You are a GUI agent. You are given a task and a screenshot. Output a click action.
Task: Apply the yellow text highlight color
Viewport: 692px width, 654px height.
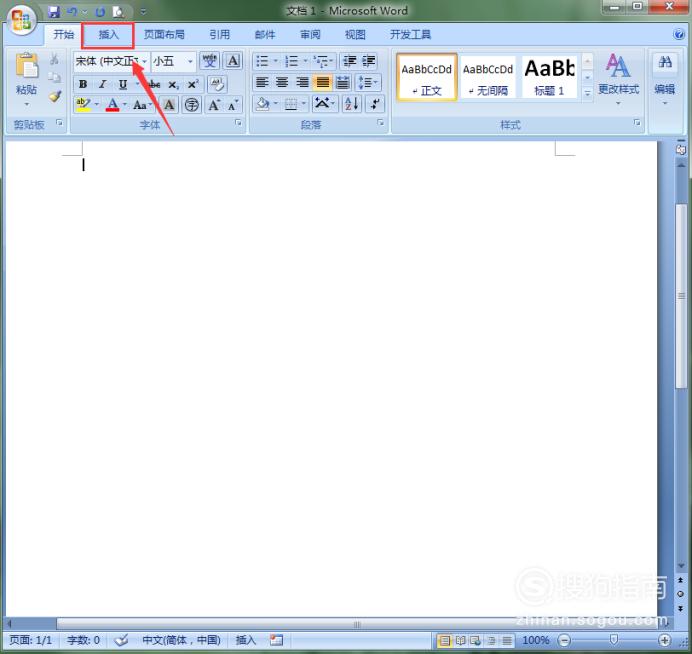[x=83, y=105]
